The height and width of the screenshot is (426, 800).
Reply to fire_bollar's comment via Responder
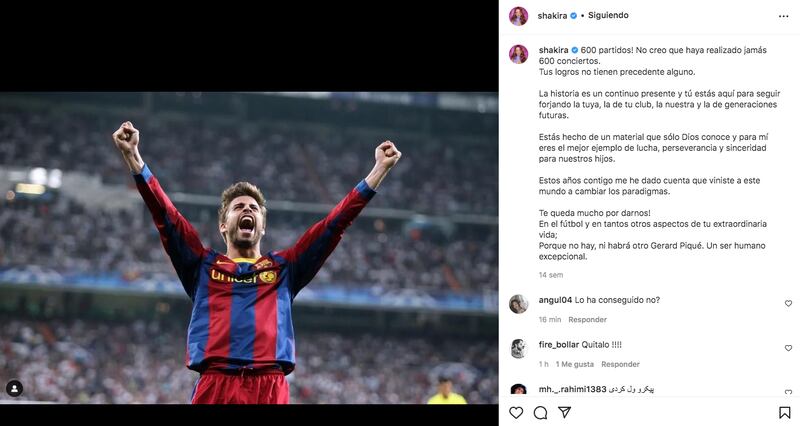pyautogui.click(x=620, y=364)
